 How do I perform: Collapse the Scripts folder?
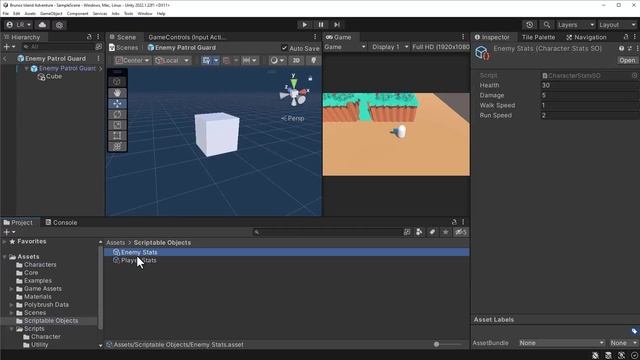point(12,329)
